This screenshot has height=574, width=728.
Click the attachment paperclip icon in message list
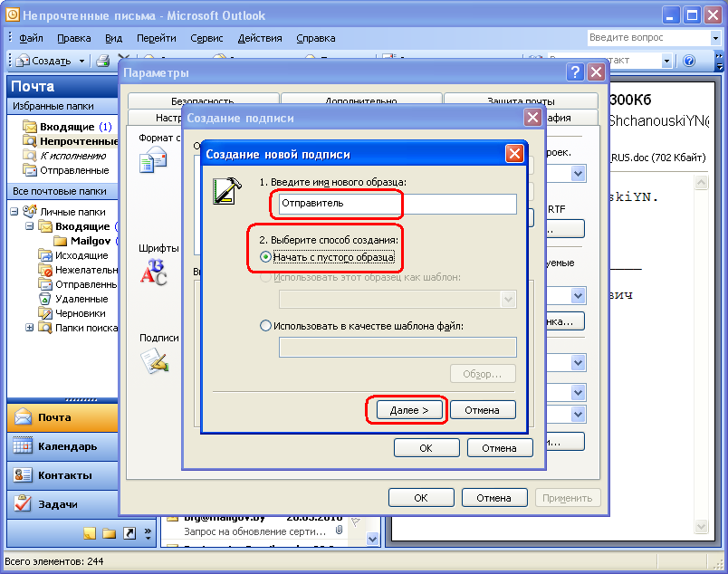coord(340,530)
